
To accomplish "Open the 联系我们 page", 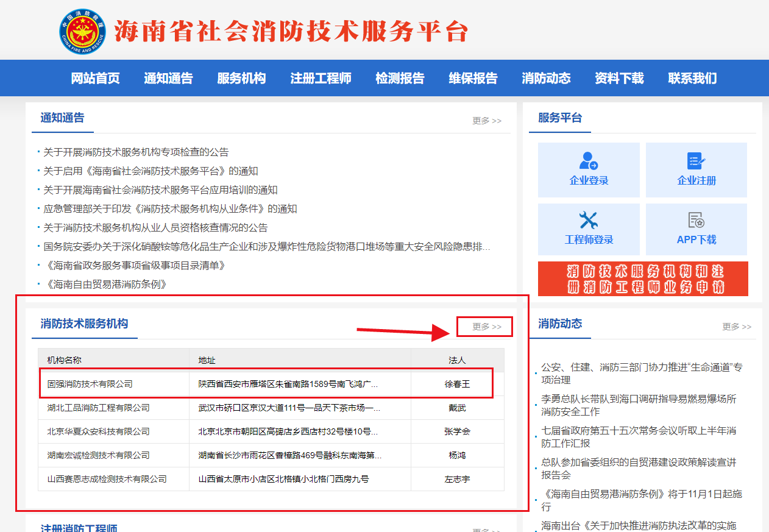I will (692, 78).
